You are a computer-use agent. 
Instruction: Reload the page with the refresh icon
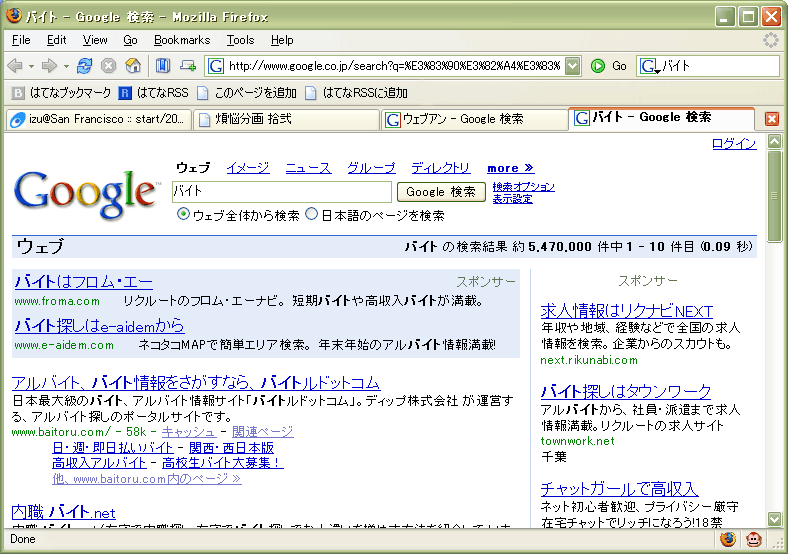84,66
